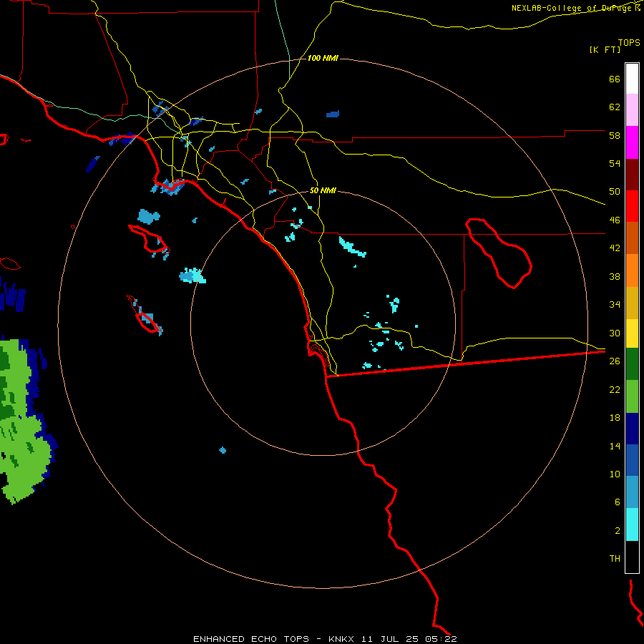Click the "54" legend value
The width and height of the screenshot is (644, 644).
(615, 163)
